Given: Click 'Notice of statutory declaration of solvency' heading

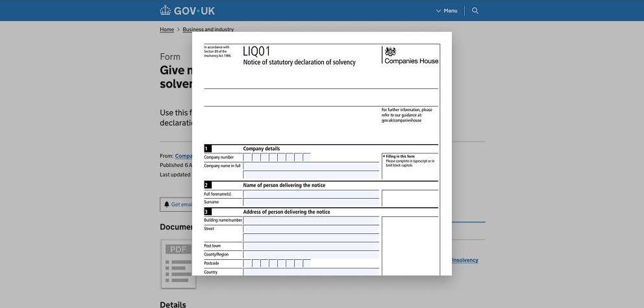Looking at the screenshot, I should click(299, 62).
